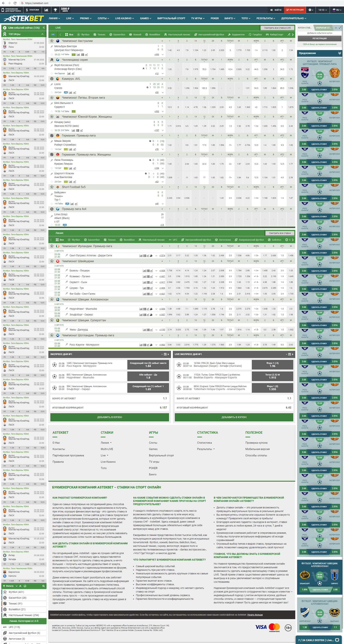Go back in the browser
This screenshot has width=344, height=644.
coord(3,3)
